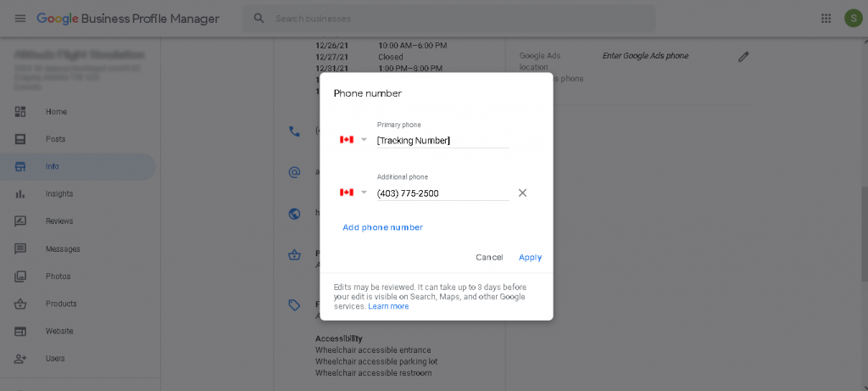This screenshot has height=391, width=868.
Task: Open Website in sidebar
Action: point(59,331)
